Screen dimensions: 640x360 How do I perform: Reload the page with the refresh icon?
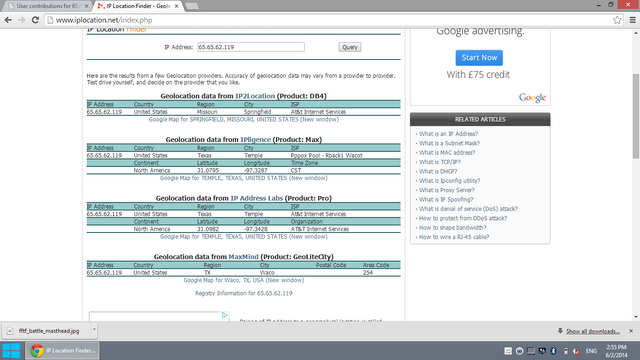[x=35, y=20]
